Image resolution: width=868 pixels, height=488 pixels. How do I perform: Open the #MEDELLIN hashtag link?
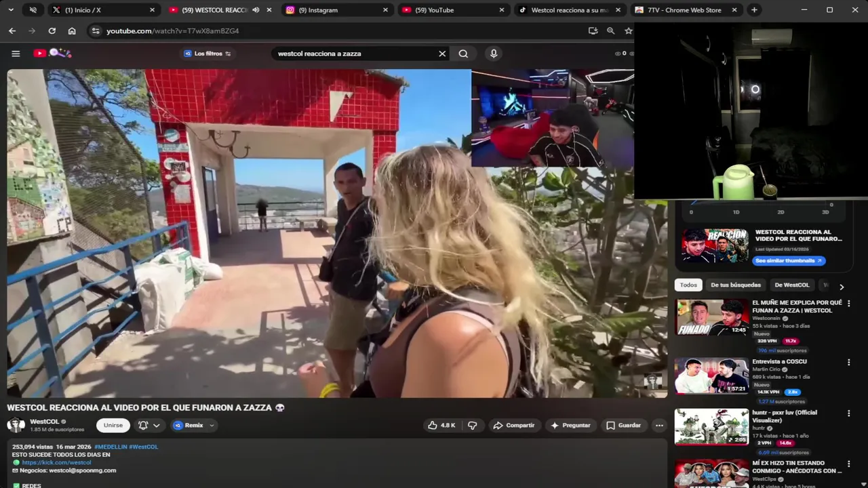(111, 447)
